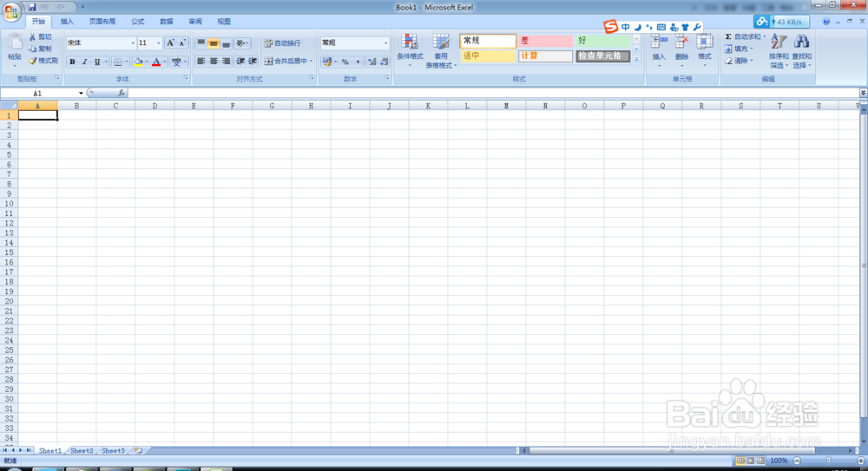Viewport: 868px width, 471px height.
Task: Expand the borders dropdown arrow
Action: (x=126, y=62)
